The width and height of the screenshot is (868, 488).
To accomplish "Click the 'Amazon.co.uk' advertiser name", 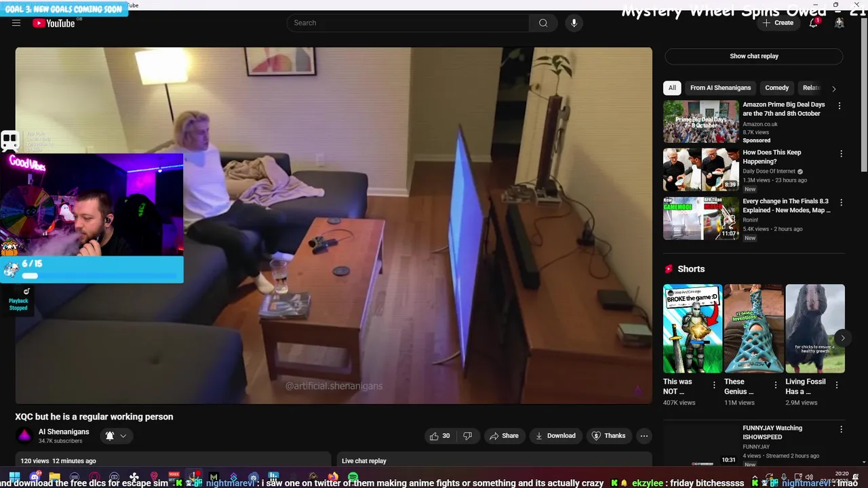I will (x=760, y=124).
